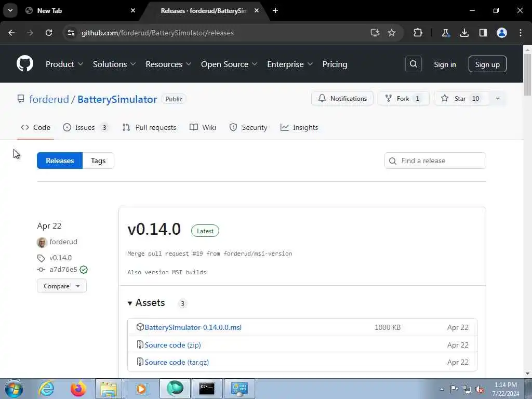Open control panel taskbar icon

[240, 389]
